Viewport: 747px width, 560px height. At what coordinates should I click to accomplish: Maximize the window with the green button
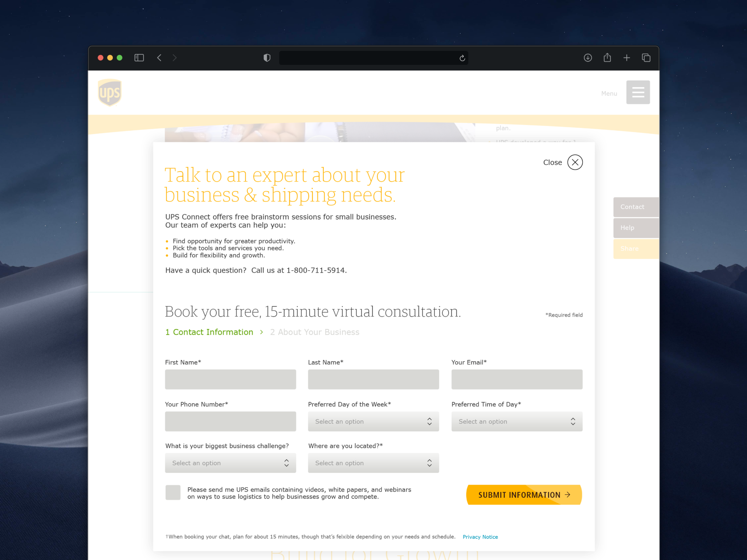120,58
